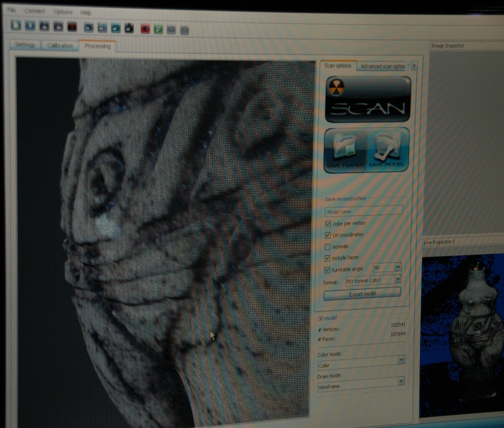504x428 pixels.
Task: Open the Draw mode Wireframe dropdown
Action: (x=401, y=382)
